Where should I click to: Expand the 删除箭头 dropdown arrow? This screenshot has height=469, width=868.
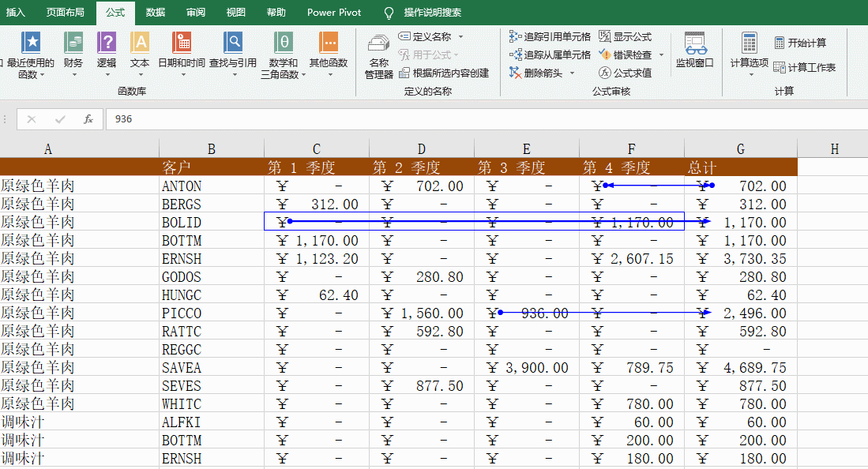point(572,73)
